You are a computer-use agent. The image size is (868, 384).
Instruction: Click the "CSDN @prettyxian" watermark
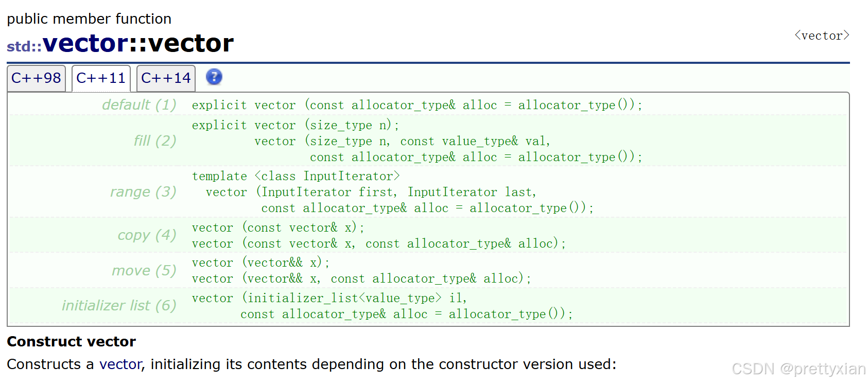pyautogui.click(x=798, y=369)
